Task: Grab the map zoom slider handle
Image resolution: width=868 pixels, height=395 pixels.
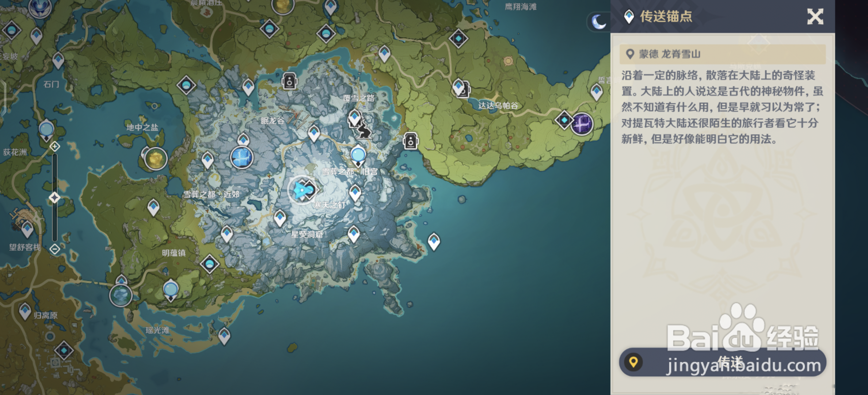Action: tap(55, 198)
